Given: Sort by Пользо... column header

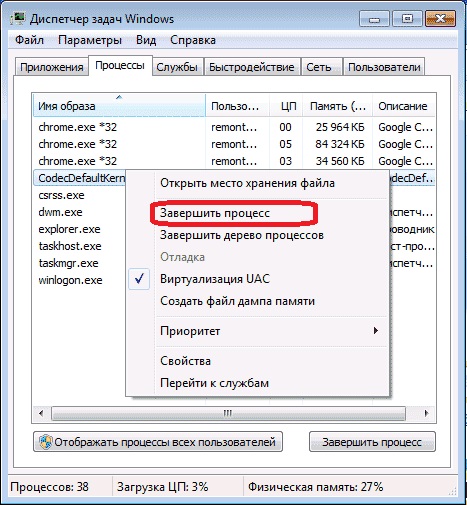Looking at the screenshot, I should [x=237, y=106].
